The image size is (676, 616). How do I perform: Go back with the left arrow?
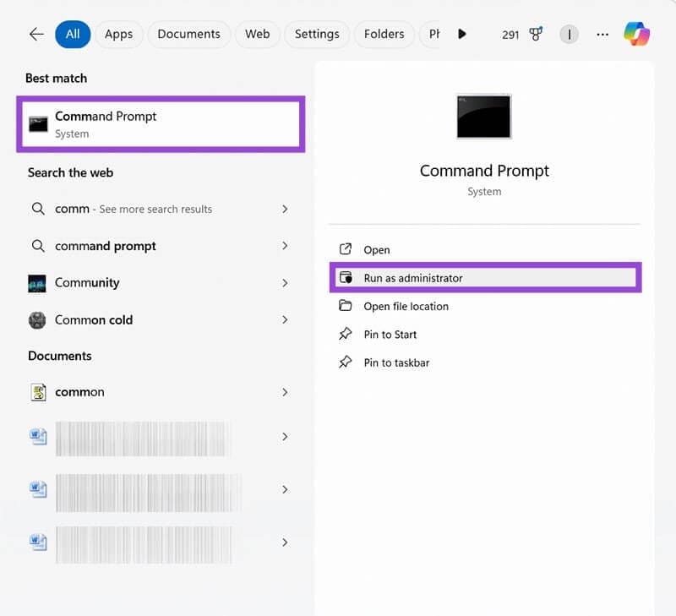(36, 34)
